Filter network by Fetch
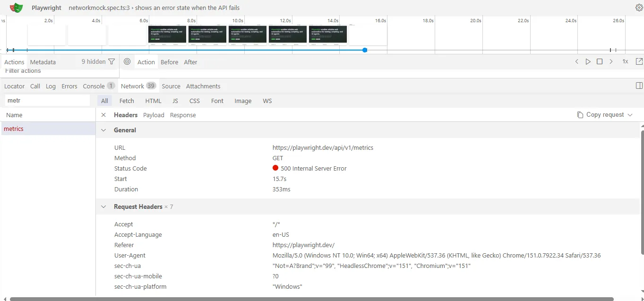Viewport: 644px width, 301px height. click(127, 101)
